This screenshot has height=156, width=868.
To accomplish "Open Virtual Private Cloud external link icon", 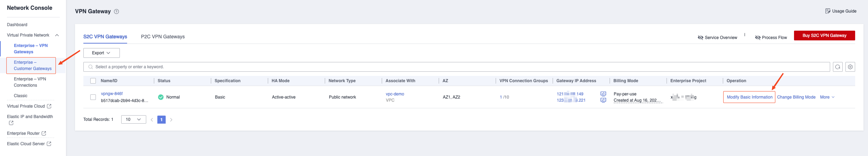I will tap(49, 106).
